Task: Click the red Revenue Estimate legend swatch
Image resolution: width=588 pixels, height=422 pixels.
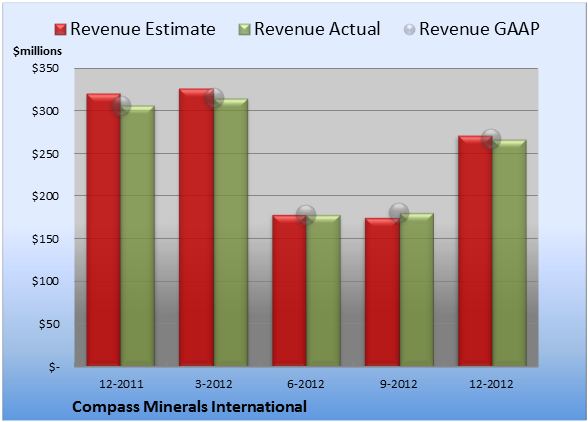Action: (x=60, y=29)
